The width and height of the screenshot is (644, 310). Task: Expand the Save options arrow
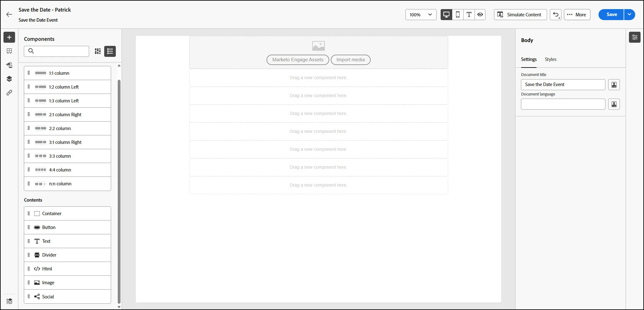click(x=630, y=14)
